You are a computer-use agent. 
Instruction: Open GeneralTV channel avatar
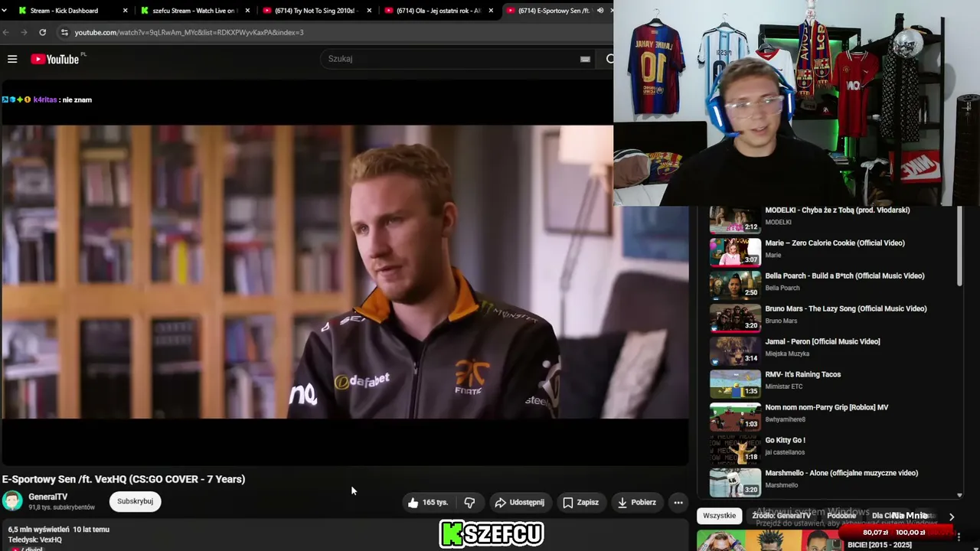pyautogui.click(x=13, y=501)
